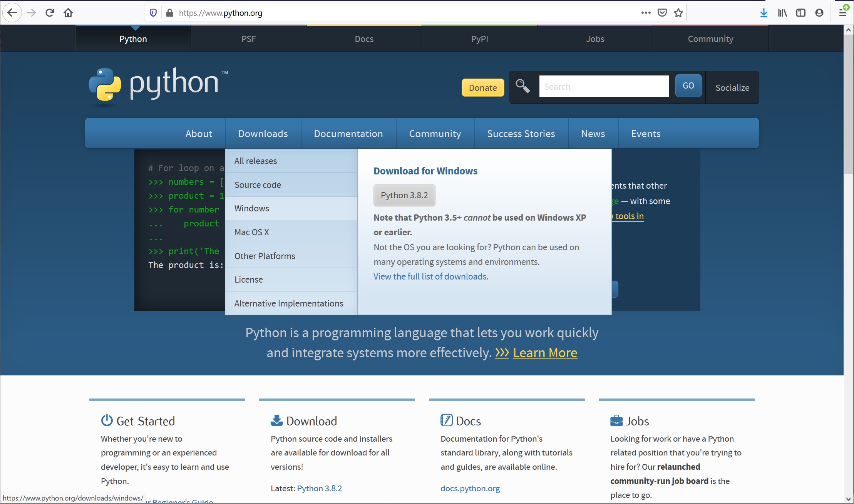The height and width of the screenshot is (504, 854).
Task: Click the browser refresh icon
Action: (x=50, y=12)
